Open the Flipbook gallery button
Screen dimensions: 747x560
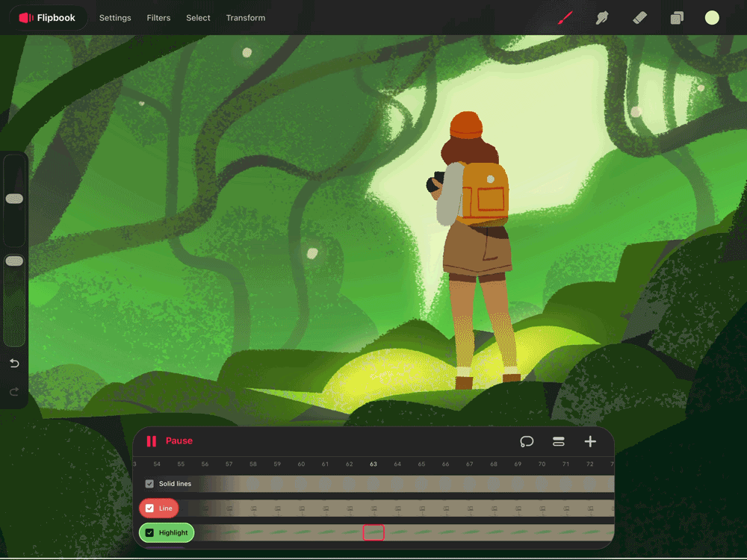(48, 18)
